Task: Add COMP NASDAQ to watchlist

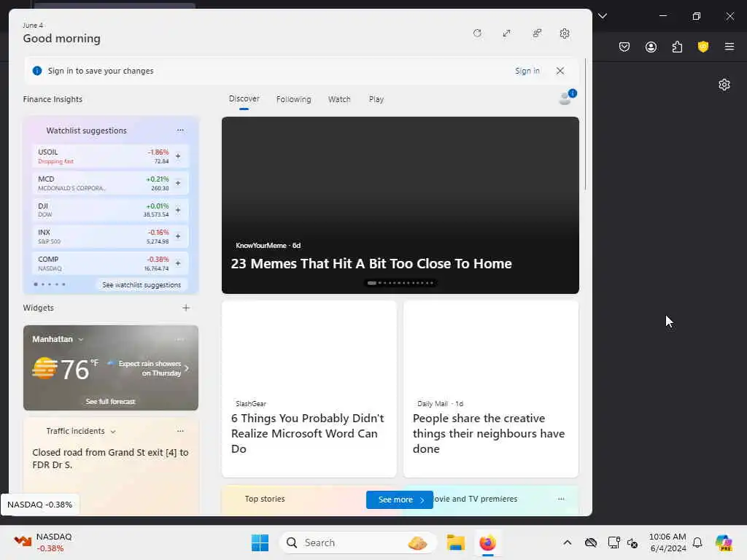Action: tap(178, 262)
